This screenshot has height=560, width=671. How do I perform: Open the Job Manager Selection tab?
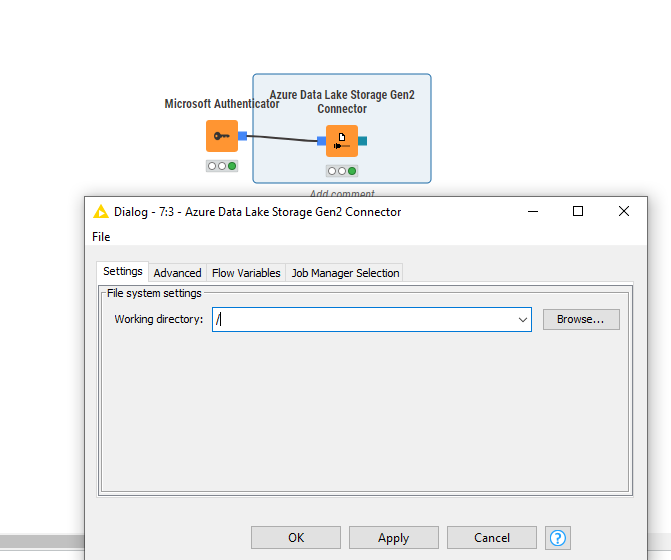[x=345, y=273]
